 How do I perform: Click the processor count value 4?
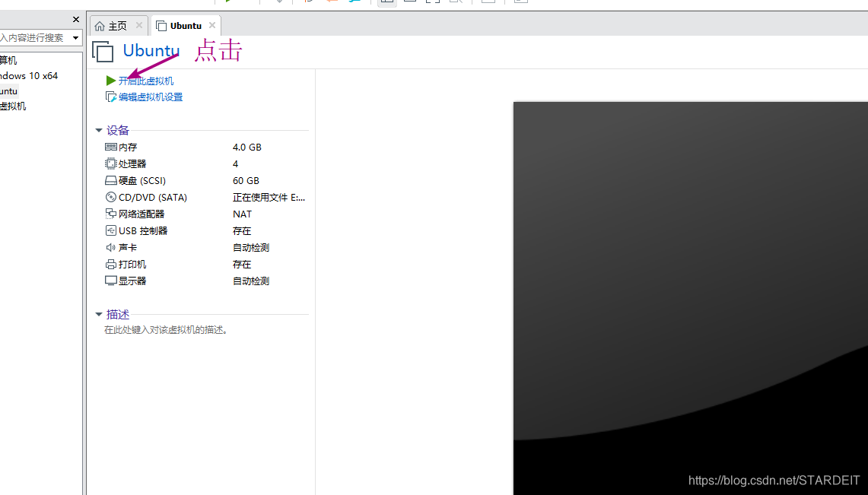tap(235, 163)
